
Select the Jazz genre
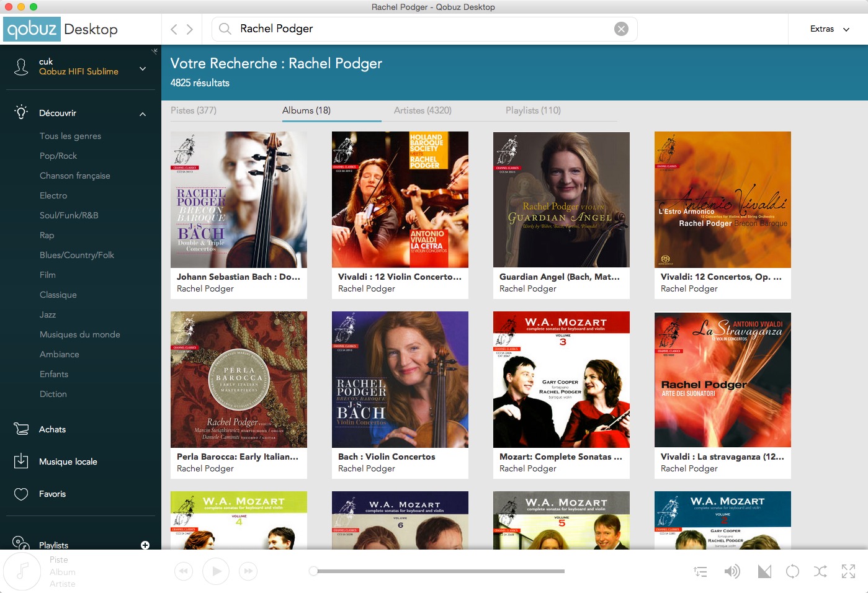[48, 314]
